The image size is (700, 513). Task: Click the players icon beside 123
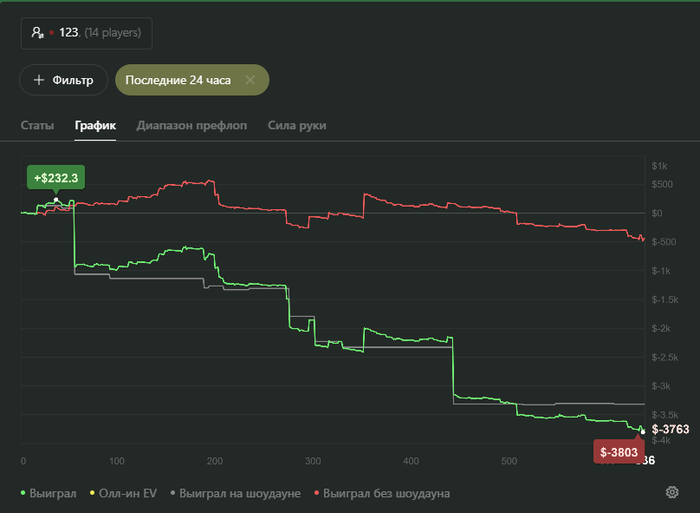pos(38,33)
